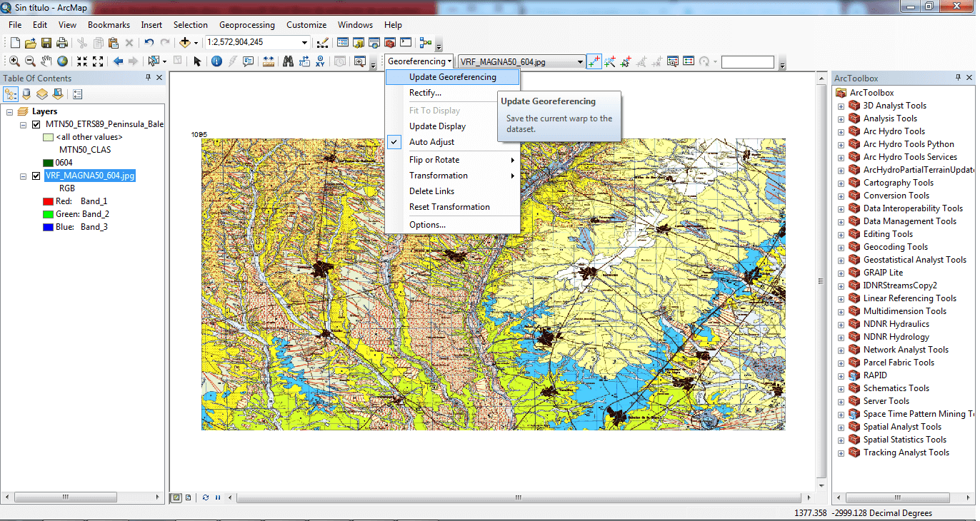The image size is (980, 521).
Task: Click Reset Transformation in the menu
Action: pyautogui.click(x=449, y=207)
